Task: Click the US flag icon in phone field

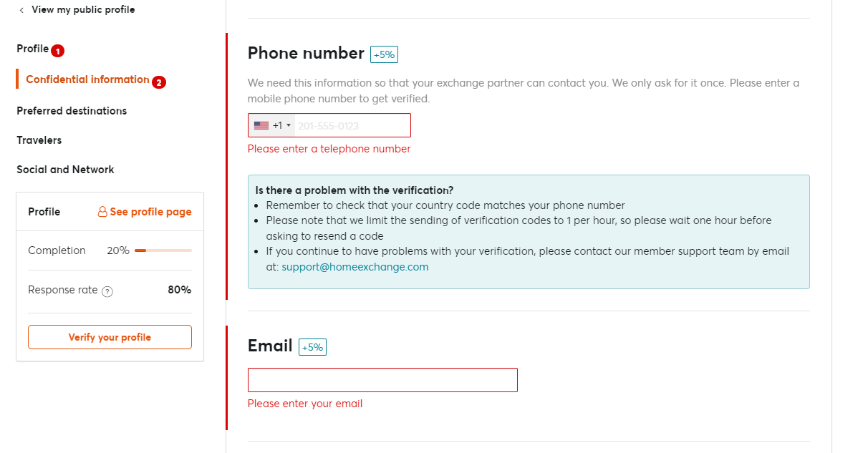Action: [x=261, y=125]
